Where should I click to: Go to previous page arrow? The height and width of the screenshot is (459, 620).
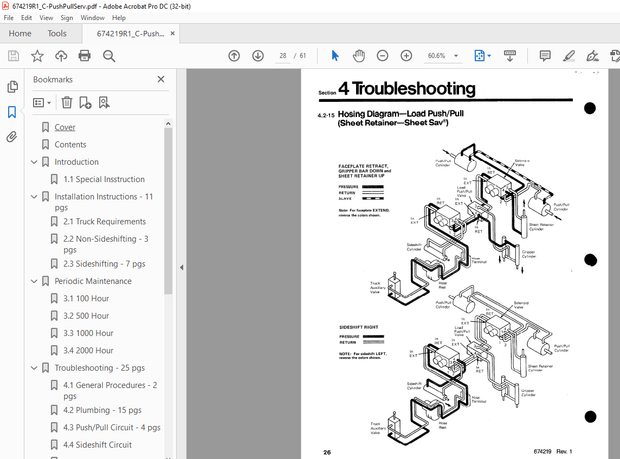pos(234,56)
